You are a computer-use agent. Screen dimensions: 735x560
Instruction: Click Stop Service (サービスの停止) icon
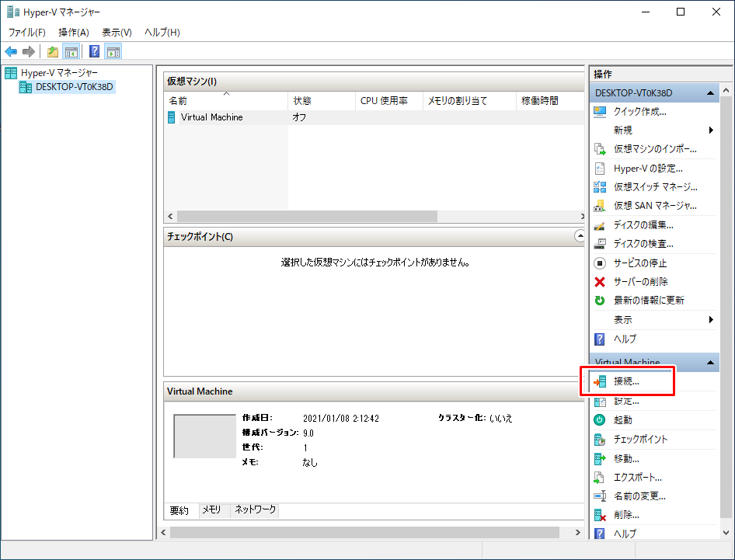tap(599, 263)
